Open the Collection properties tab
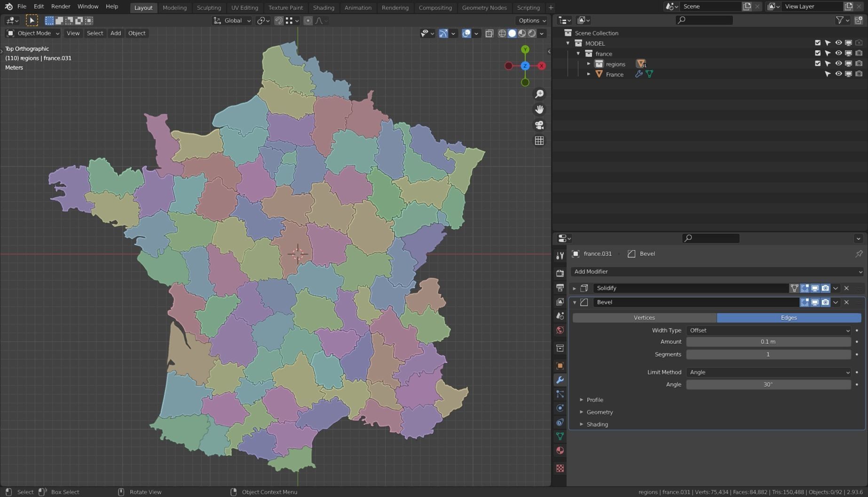The width and height of the screenshot is (868, 497). [560, 348]
